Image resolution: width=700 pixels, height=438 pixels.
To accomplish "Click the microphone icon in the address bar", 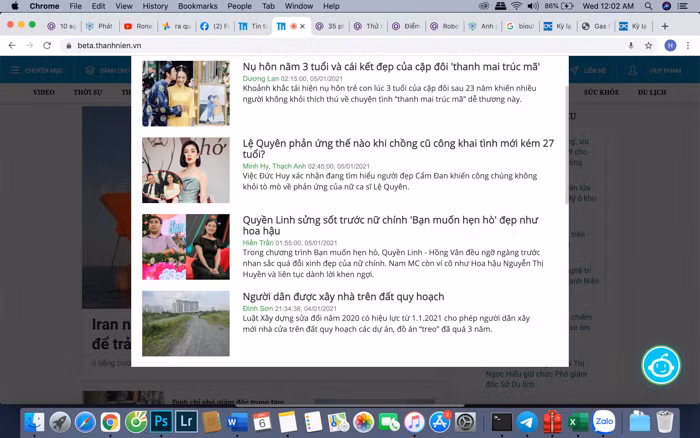I will [631, 45].
